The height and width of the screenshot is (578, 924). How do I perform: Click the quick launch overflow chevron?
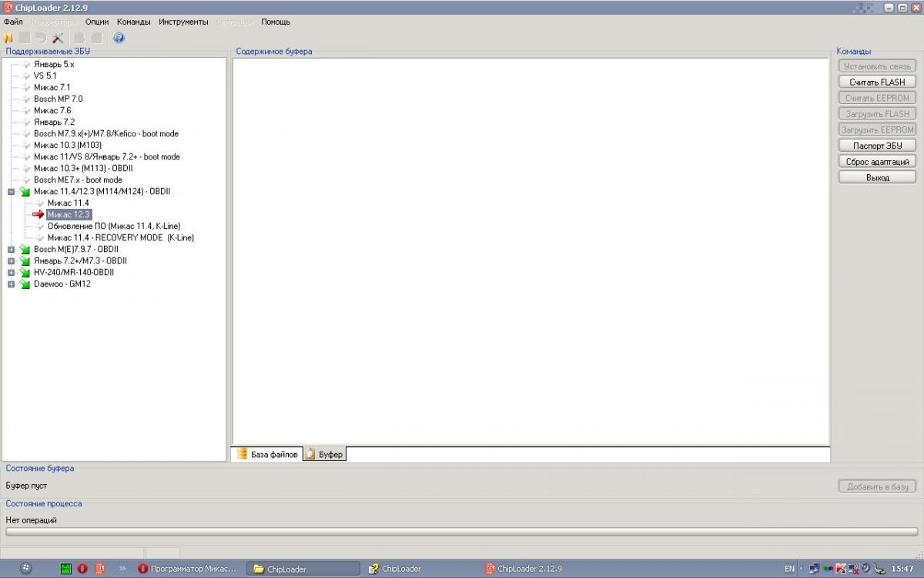(122, 569)
